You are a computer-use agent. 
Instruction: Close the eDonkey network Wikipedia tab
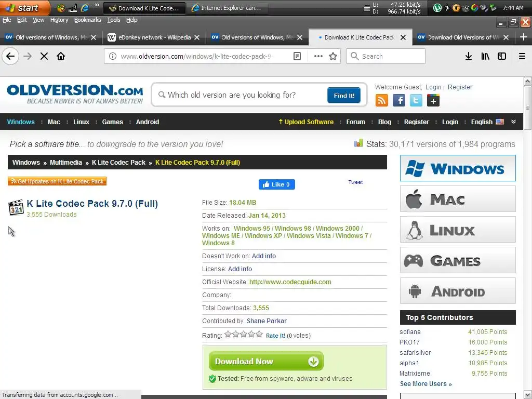[x=197, y=37]
